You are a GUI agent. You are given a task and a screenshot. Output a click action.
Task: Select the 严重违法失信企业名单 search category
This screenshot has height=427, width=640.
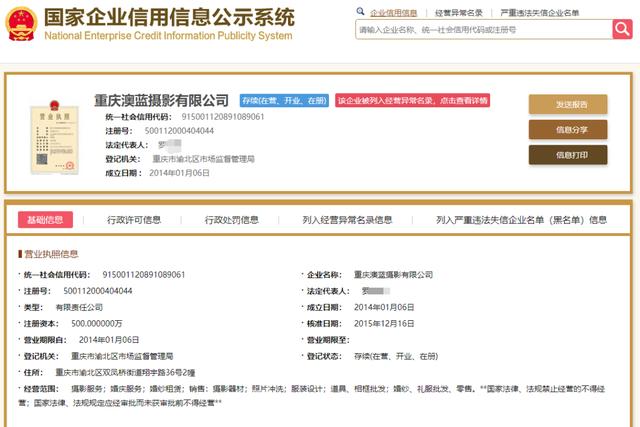540,13
